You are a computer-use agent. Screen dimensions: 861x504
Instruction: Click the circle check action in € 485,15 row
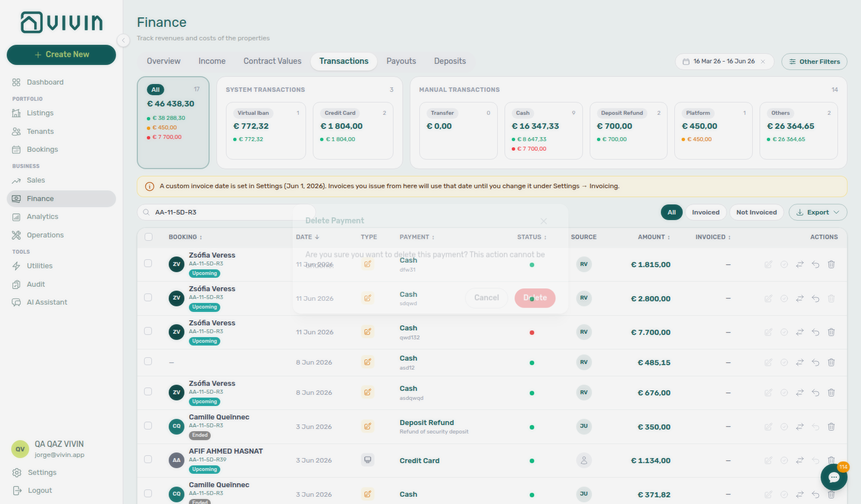[784, 362]
